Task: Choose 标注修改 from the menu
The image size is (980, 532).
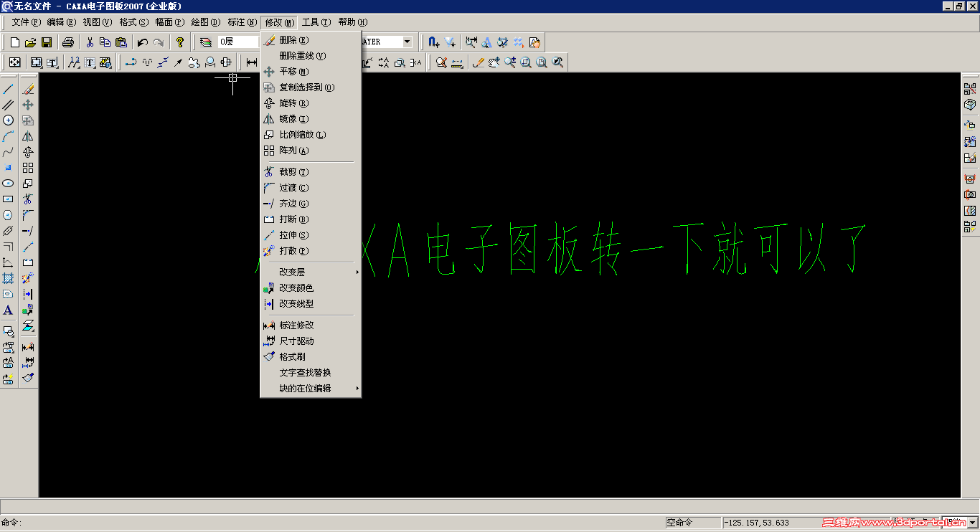Action: (311, 326)
